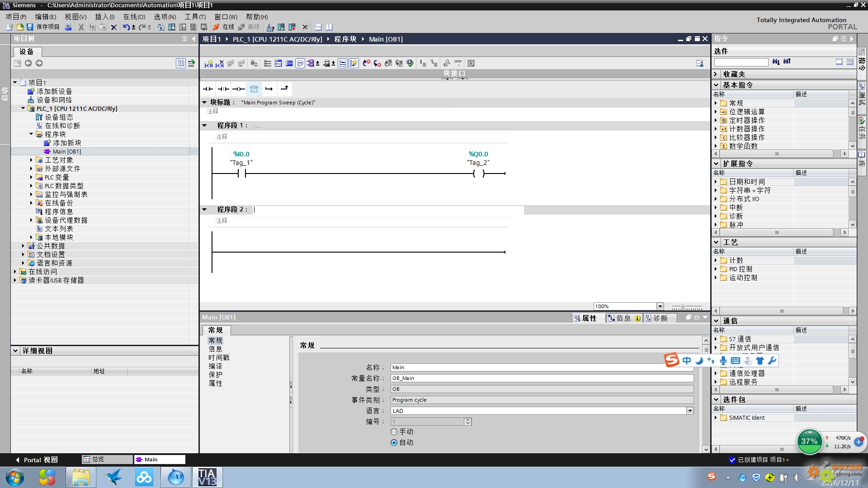Open 在线(O) menu
The image size is (868, 488).
click(134, 17)
